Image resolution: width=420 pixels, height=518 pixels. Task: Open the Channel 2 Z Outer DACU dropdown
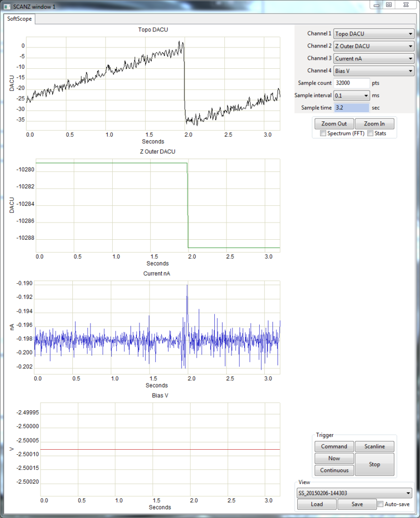tap(374, 46)
